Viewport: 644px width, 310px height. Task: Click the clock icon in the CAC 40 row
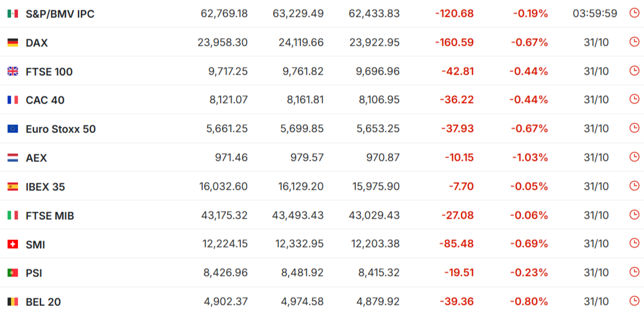634,99
